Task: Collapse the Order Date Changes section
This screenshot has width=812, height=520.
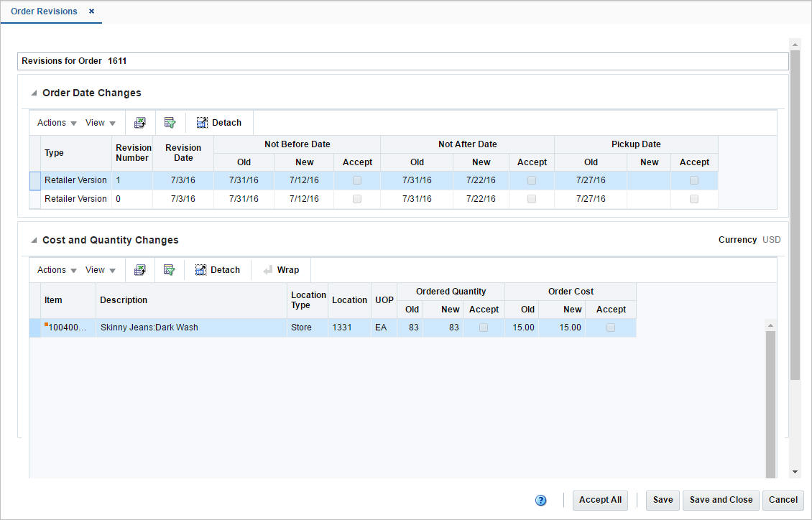Action: click(34, 93)
